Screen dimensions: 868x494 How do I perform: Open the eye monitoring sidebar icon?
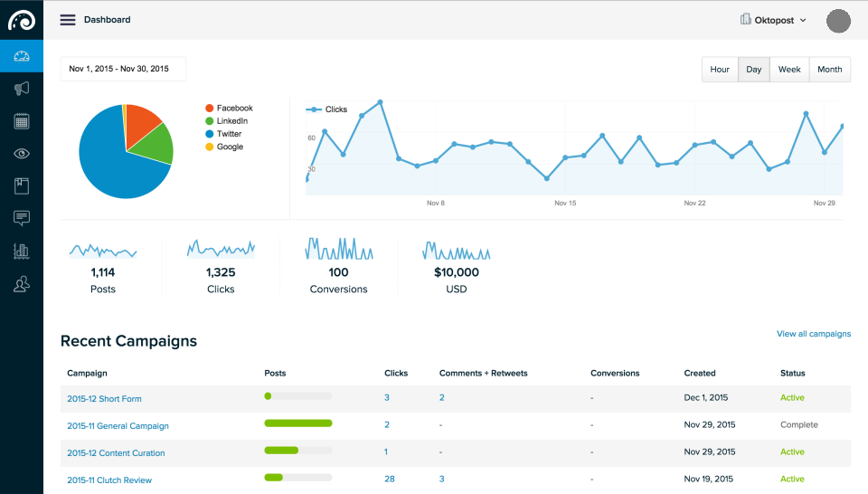tap(22, 154)
